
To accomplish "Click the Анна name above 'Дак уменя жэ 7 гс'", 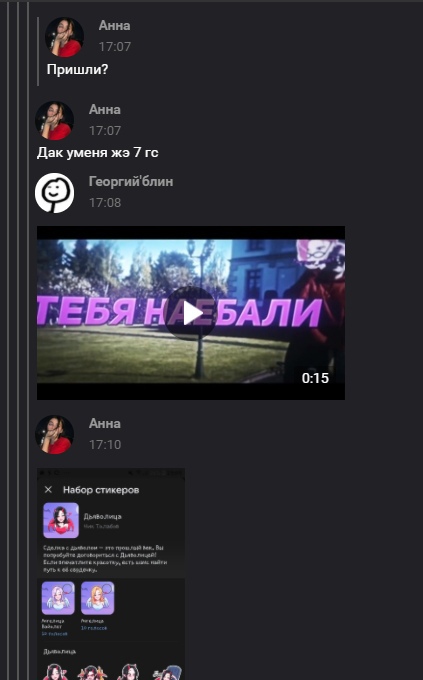I will (x=105, y=109).
